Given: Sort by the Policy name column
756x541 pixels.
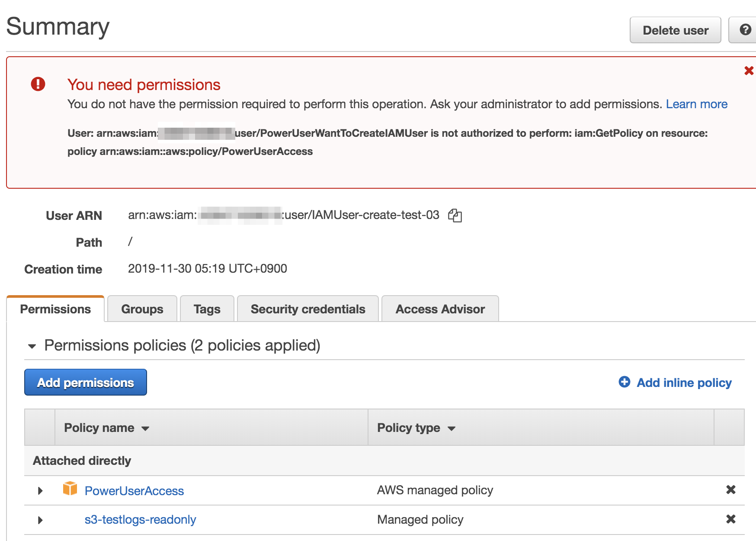Looking at the screenshot, I should click(107, 428).
